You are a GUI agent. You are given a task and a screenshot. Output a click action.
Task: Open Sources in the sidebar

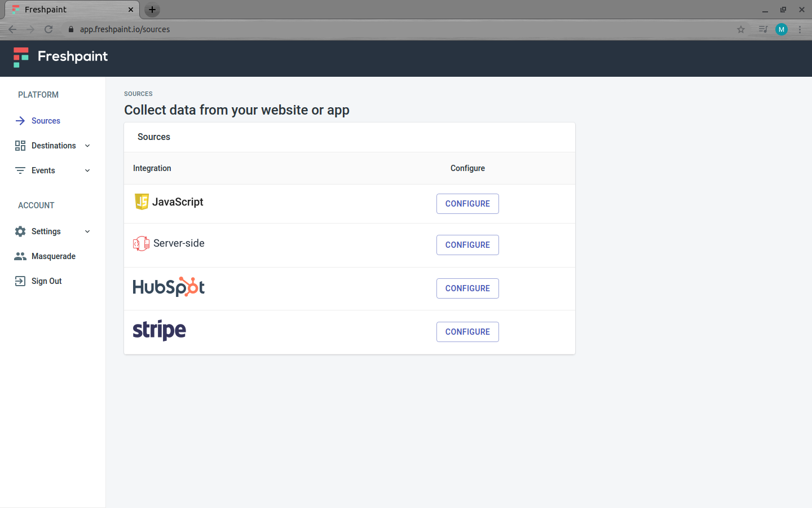[46, 121]
